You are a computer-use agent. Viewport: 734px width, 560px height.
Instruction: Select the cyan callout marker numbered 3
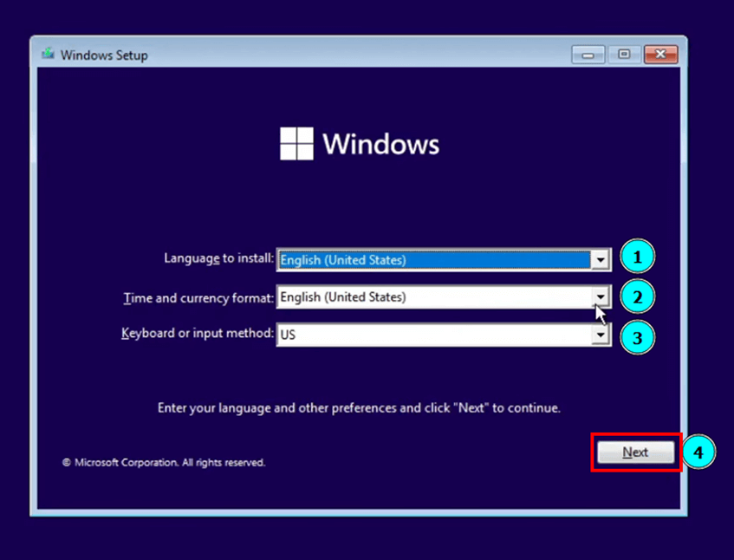click(x=638, y=337)
